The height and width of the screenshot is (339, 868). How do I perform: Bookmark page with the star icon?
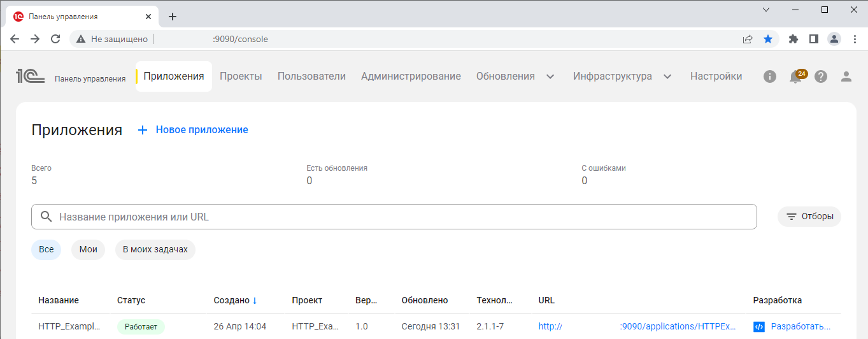pyautogui.click(x=768, y=39)
